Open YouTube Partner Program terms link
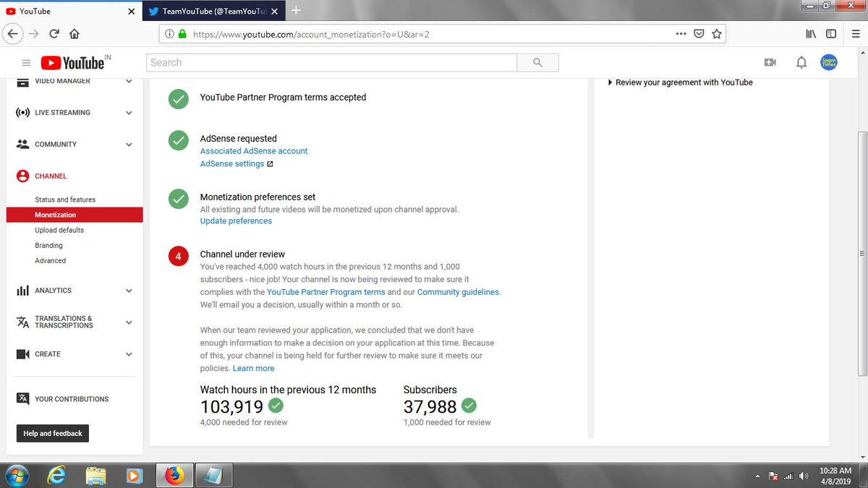The image size is (868, 488). pos(326,292)
